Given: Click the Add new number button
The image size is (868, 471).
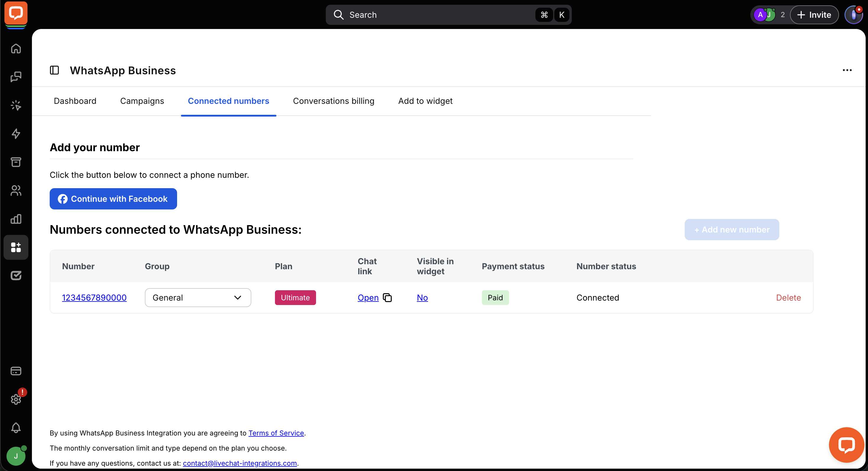Looking at the screenshot, I should 732,230.
